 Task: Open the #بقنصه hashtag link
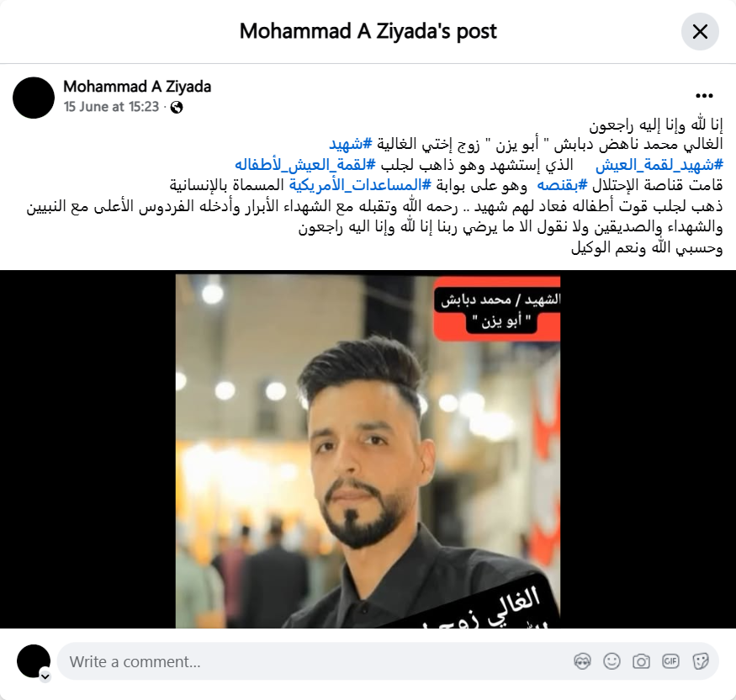click(562, 185)
